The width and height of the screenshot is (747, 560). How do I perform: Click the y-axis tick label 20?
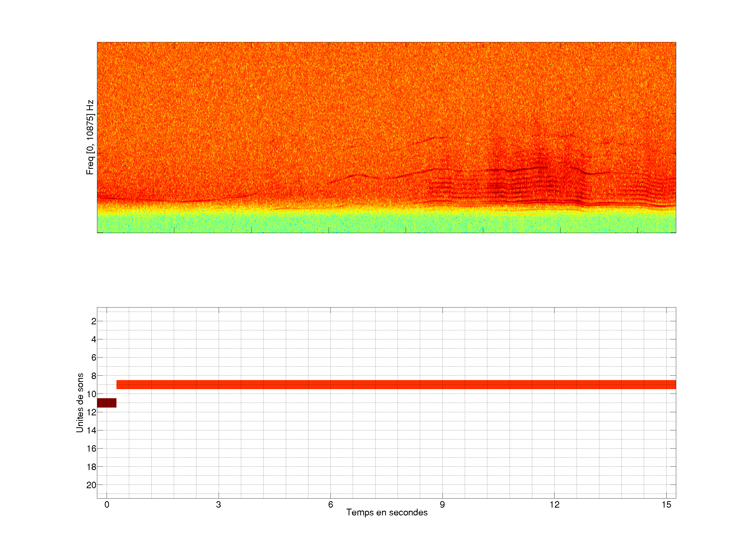(x=92, y=485)
